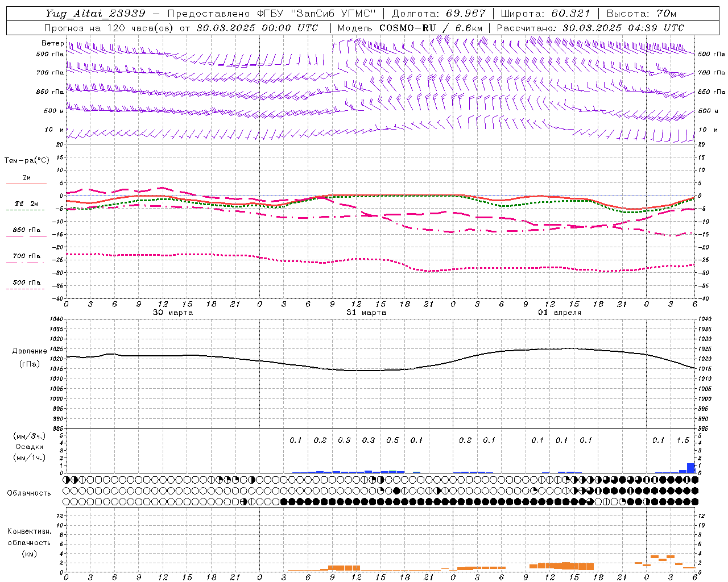
Task: Select the Модель COSMO-RU / 6.6км label
Action: click(410, 28)
